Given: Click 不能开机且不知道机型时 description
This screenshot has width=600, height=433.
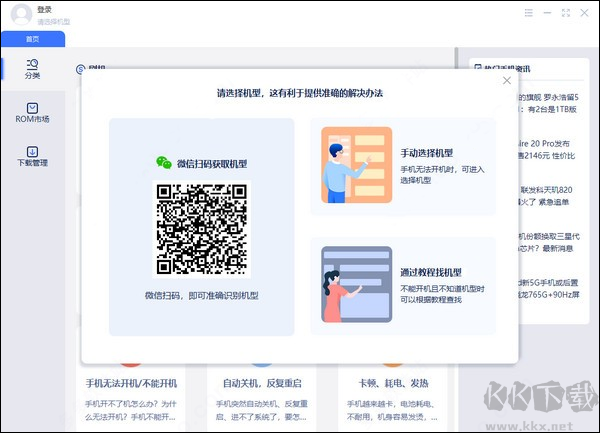Looking at the screenshot, I should [x=442, y=294].
